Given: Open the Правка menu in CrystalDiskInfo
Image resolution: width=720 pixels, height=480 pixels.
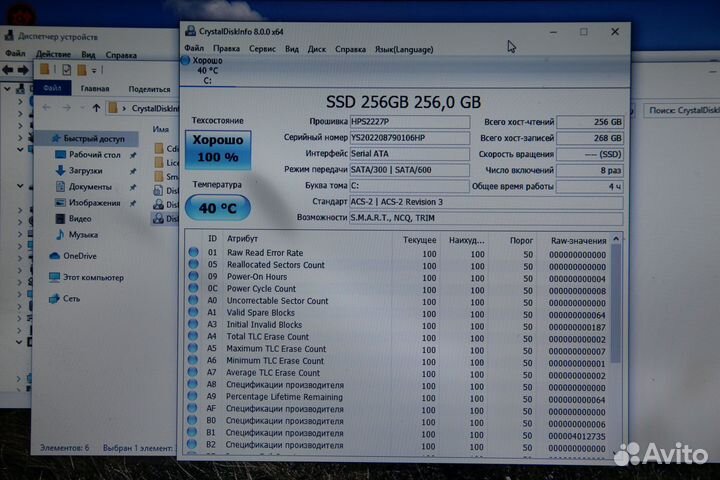Looking at the screenshot, I should point(226,49).
